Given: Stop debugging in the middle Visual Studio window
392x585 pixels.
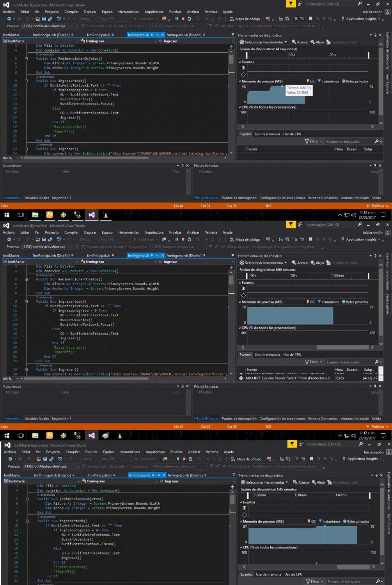Looking at the screenshot, I should tap(183, 239).
